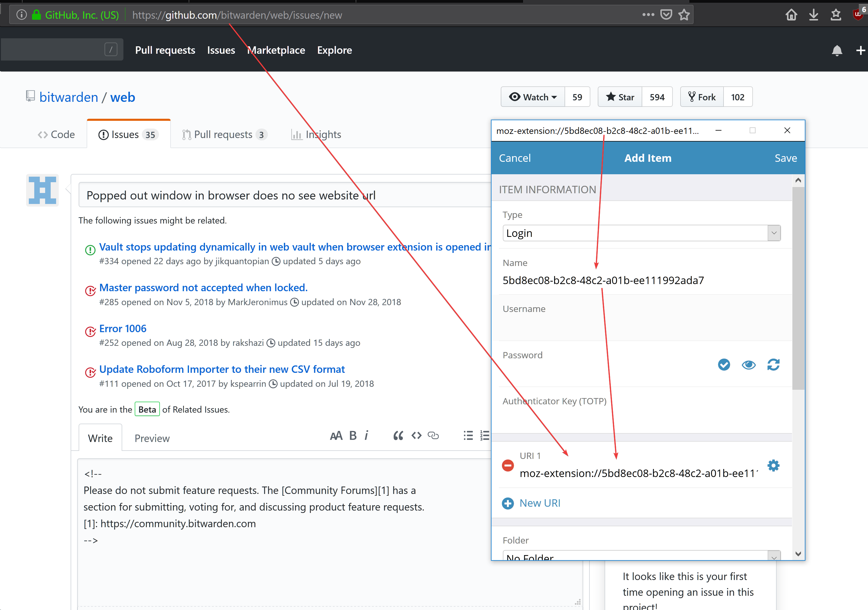Image resolution: width=868 pixels, height=610 pixels.
Task: Click Save in Add Item popup
Action: (x=786, y=158)
